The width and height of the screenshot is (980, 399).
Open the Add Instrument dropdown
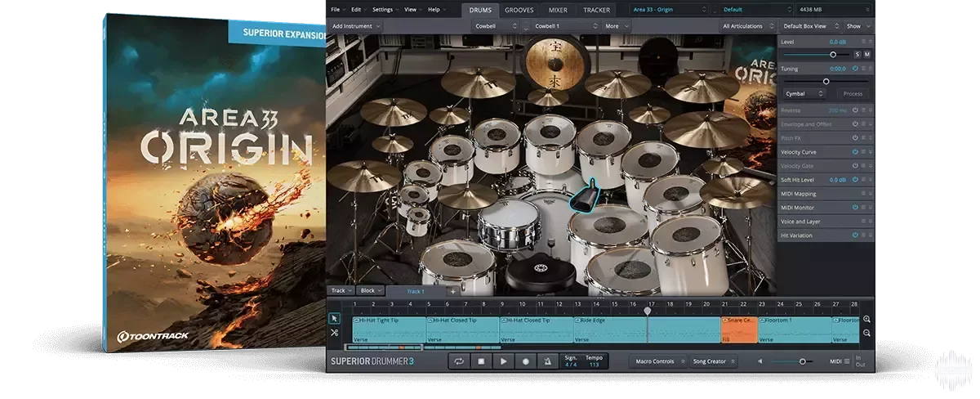pos(355,26)
